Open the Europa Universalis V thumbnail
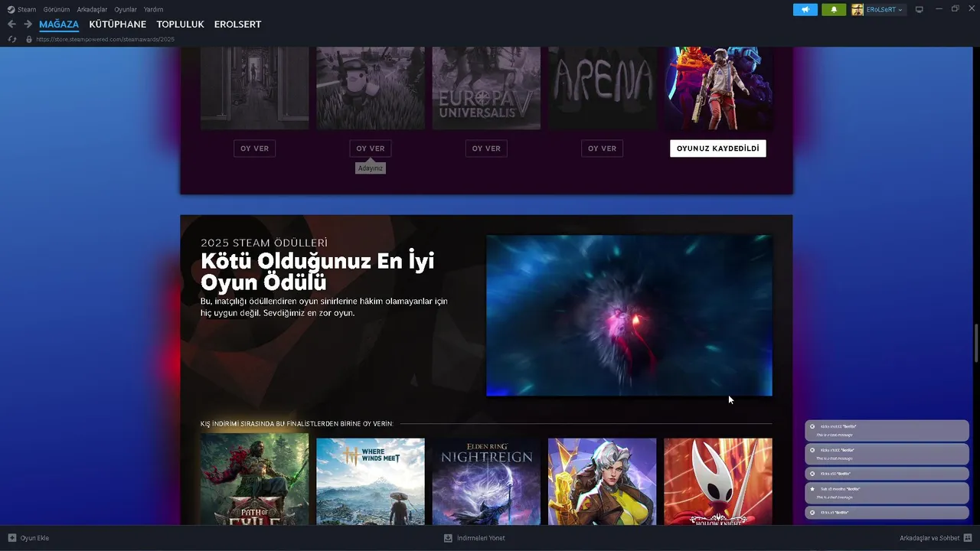The width and height of the screenshot is (980, 551). click(486, 88)
